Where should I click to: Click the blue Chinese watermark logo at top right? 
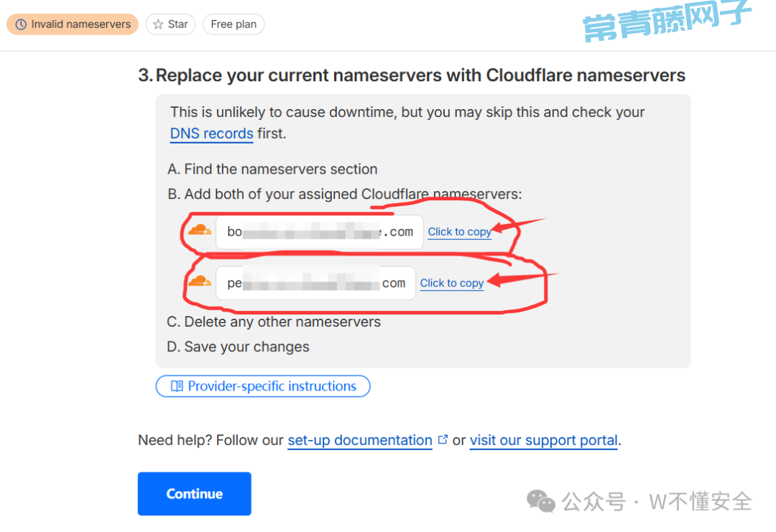tap(666, 22)
